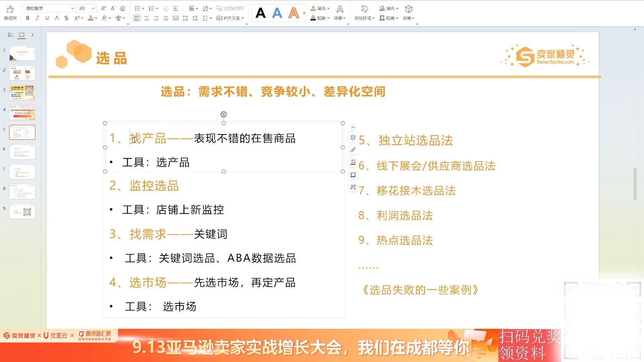
Task: Click the Format Painter (格式刷) tool
Action: [x=10, y=13]
